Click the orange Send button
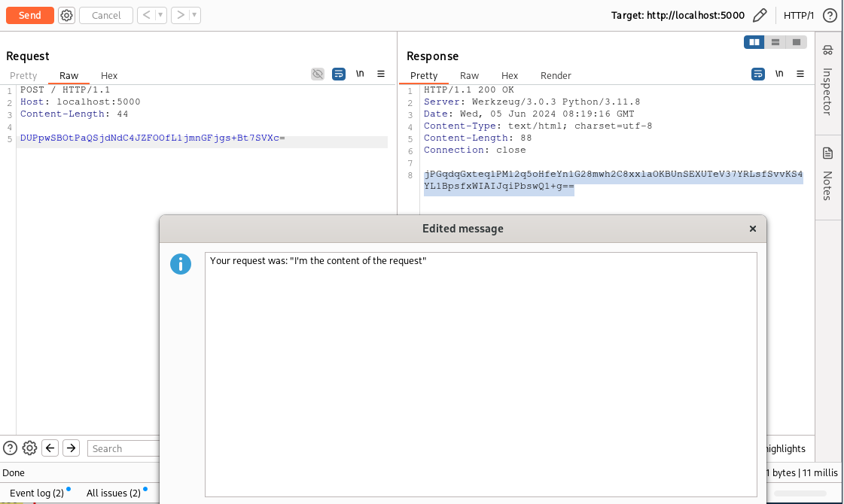The height and width of the screenshot is (504, 844). point(30,15)
